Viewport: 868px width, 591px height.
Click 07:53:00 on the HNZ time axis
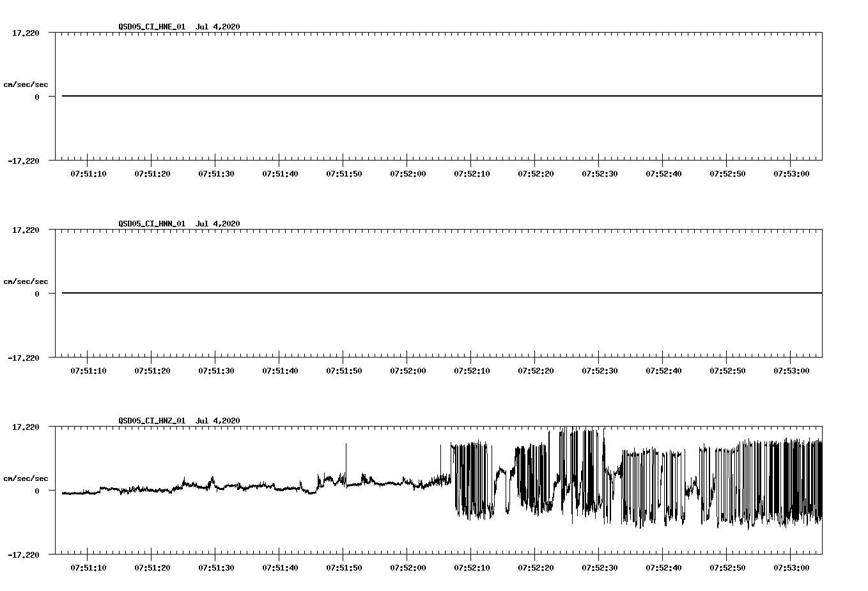(x=791, y=567)
